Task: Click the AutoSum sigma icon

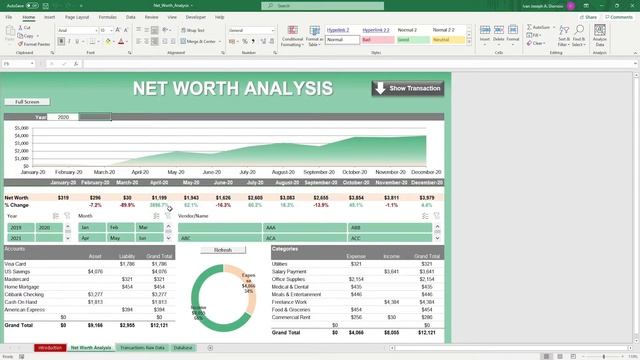Action: (x=529, y=27)
